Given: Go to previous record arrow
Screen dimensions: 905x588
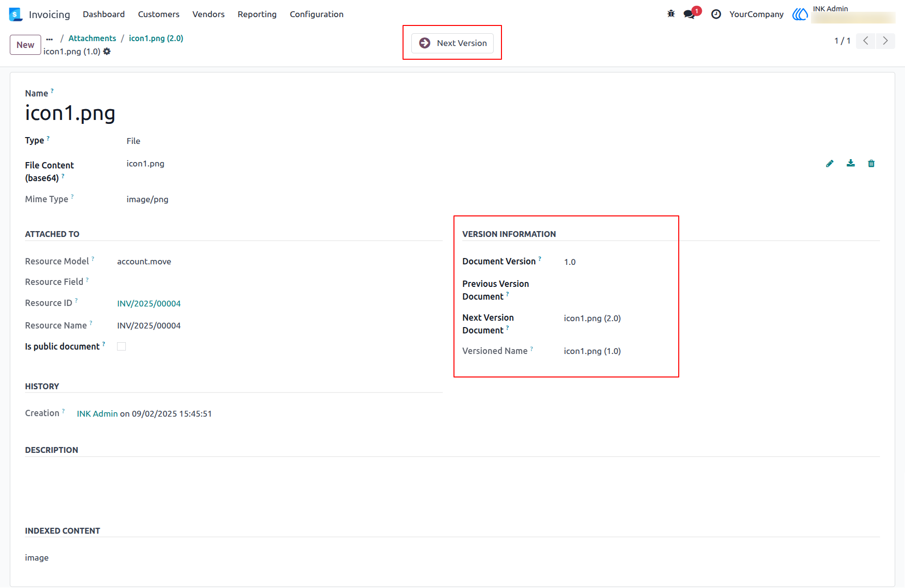Looking at the screenshot, I should point(866,41).
